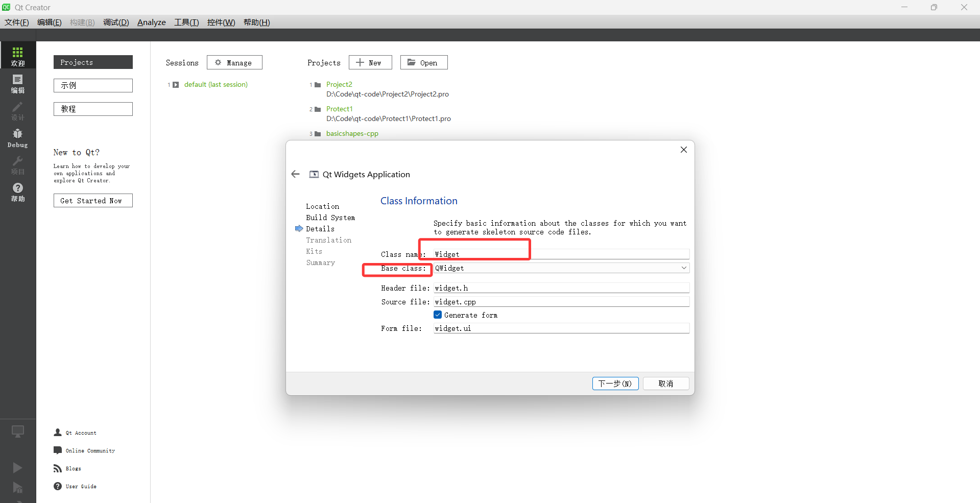Click the Form file input field

[561, 328]
